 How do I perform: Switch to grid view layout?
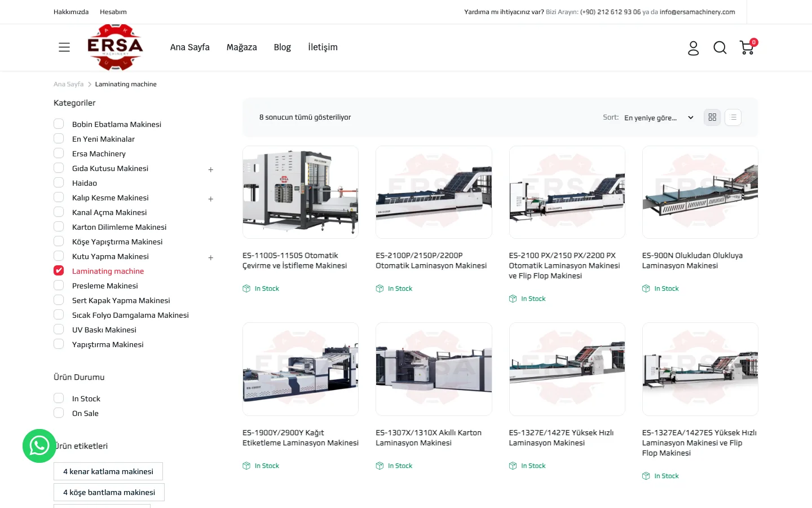tap(712, 117)
